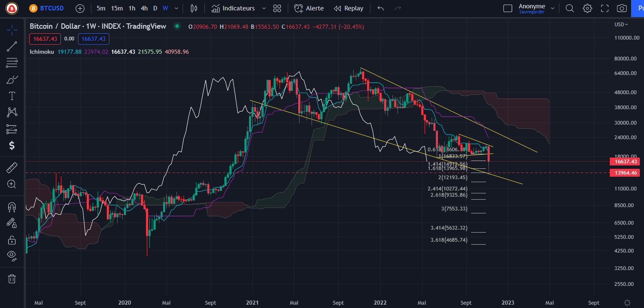This screenshot has width=644, height=308.
Task: Lock all drawings on the chart
Action: [12, 240]
